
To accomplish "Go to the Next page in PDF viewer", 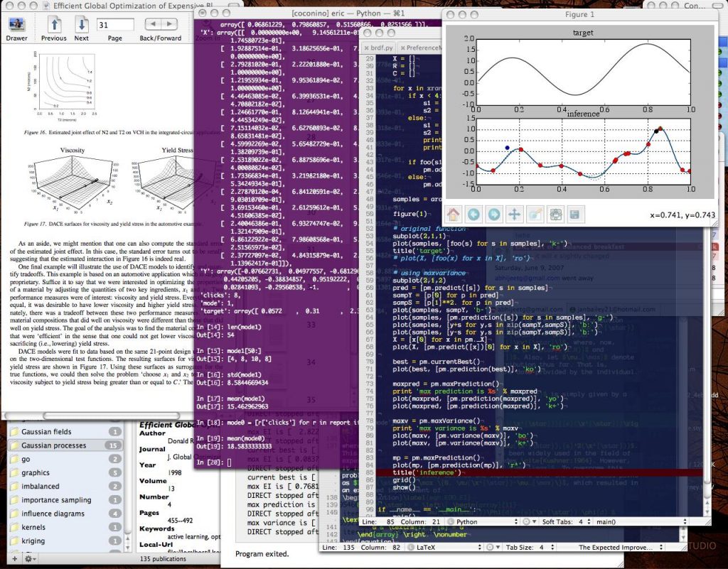I will coord(81,29).
